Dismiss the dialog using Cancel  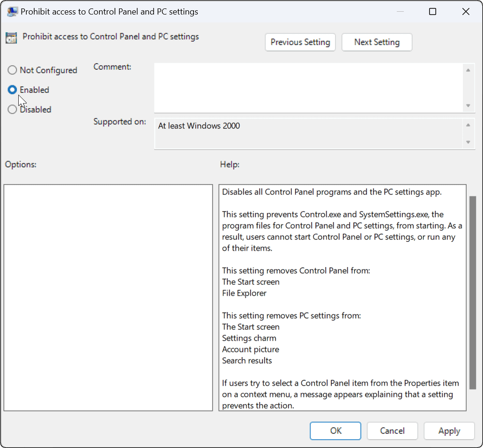click(392, 431)
